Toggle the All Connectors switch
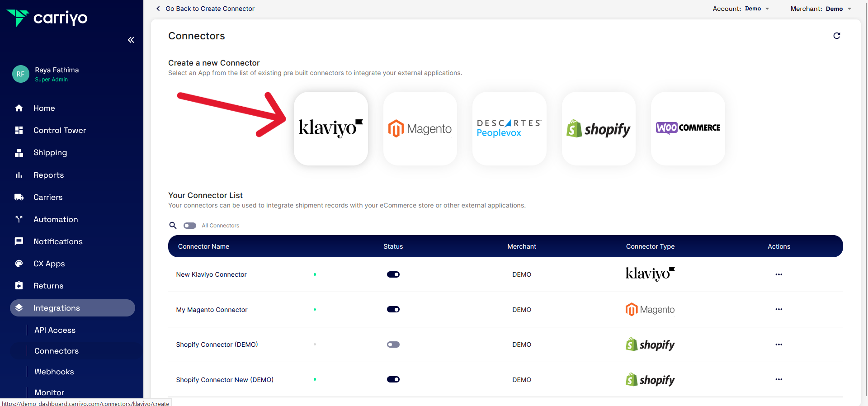The width and height of the screenshot is (868, 406). (190, 226)
